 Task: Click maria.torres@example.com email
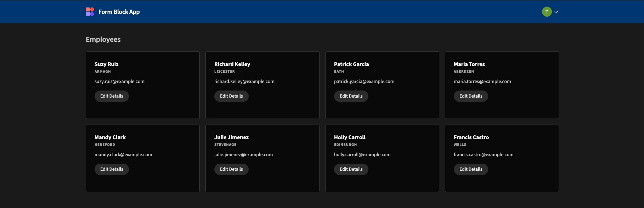pyautogui.click(x=482, y=82)
